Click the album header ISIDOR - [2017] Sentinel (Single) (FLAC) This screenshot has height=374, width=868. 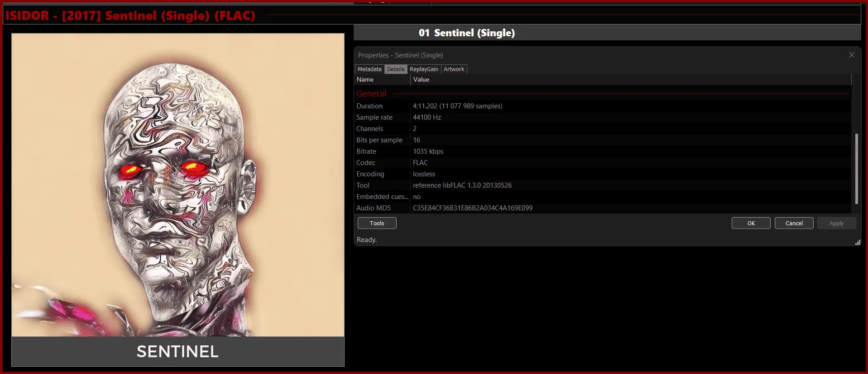130,15
